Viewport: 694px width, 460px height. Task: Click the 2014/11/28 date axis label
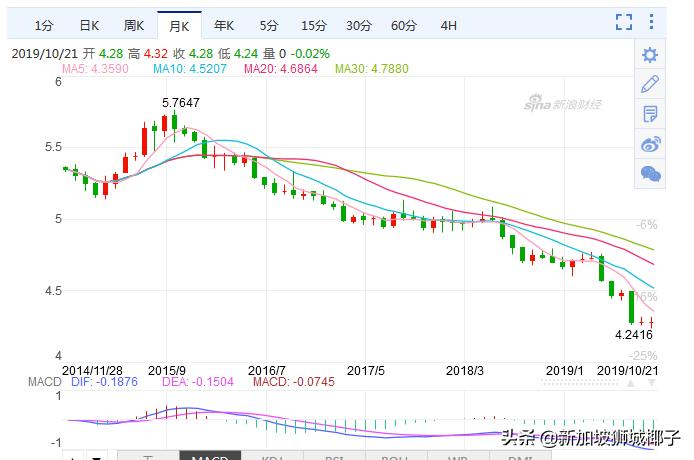click(92, 370)
